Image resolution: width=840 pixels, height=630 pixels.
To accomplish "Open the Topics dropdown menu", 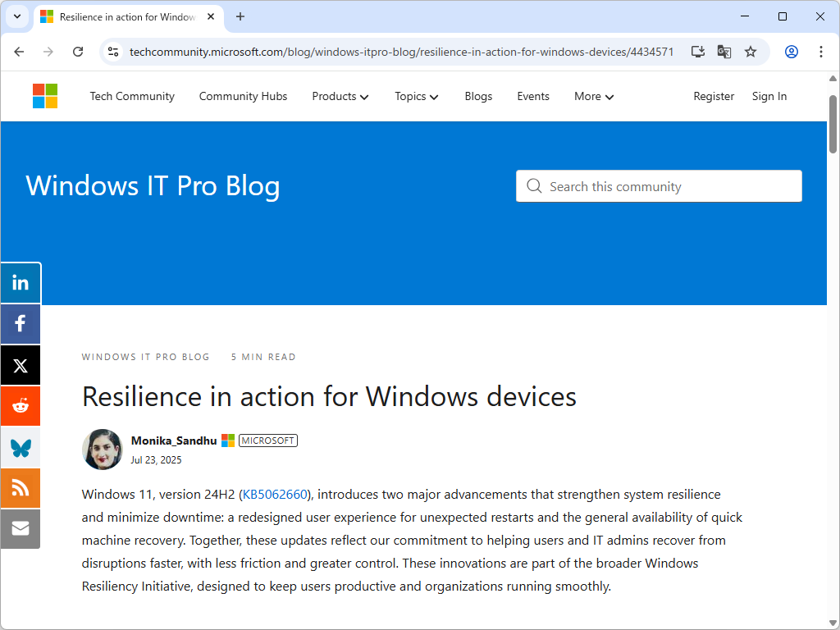I will pos(416,96).
